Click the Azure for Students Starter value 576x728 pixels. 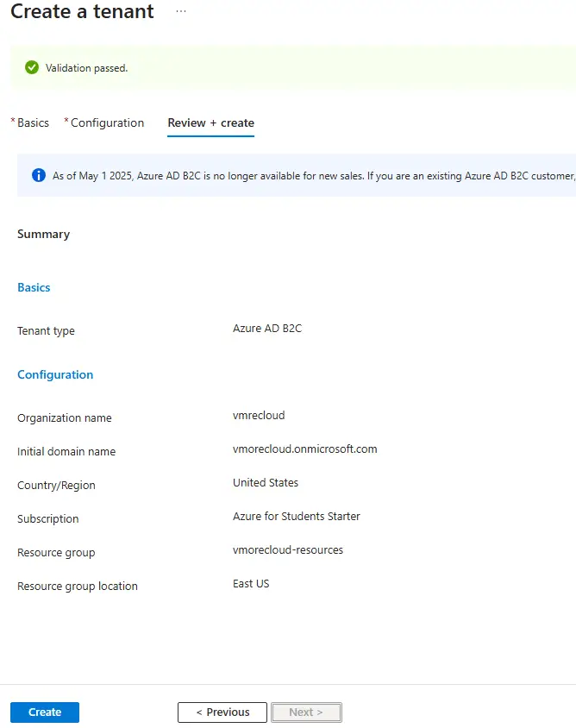pyautogui.click(x=296, y=517)
